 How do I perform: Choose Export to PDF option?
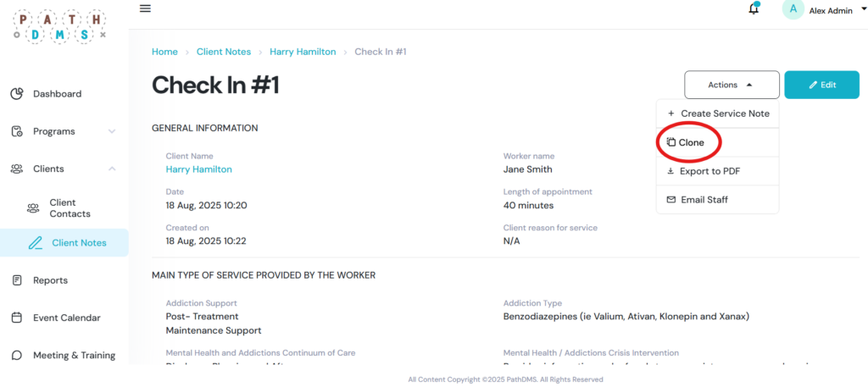709,171
